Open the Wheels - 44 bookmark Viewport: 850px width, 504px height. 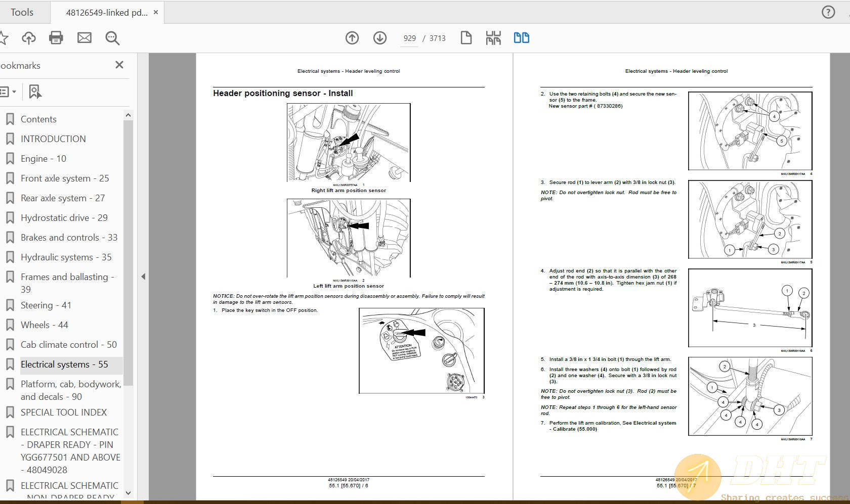click(x=45, y=325)
